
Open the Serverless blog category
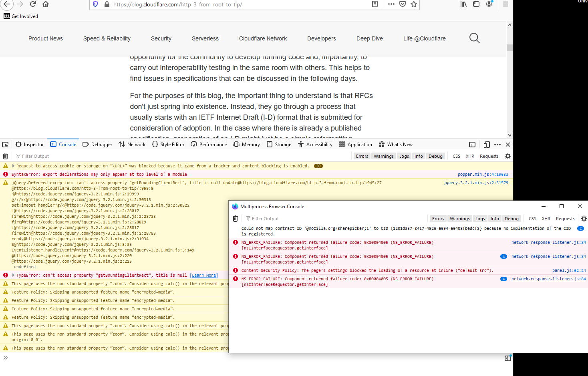[205, 38]
